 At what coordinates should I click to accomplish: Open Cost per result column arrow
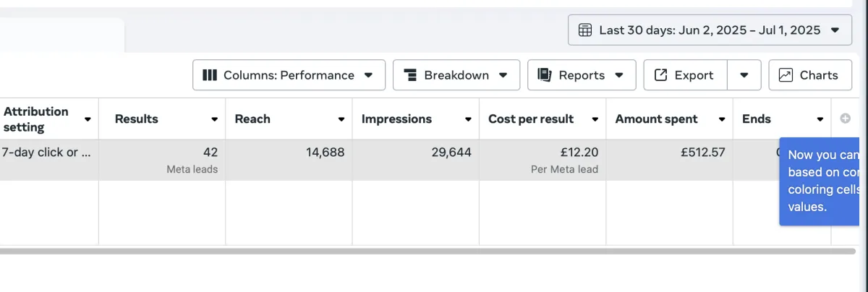click(x=595, y=119)
